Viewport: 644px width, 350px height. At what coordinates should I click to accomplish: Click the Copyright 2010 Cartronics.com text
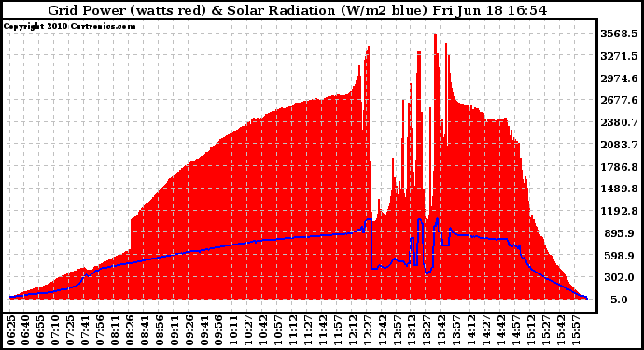[70, 26]
